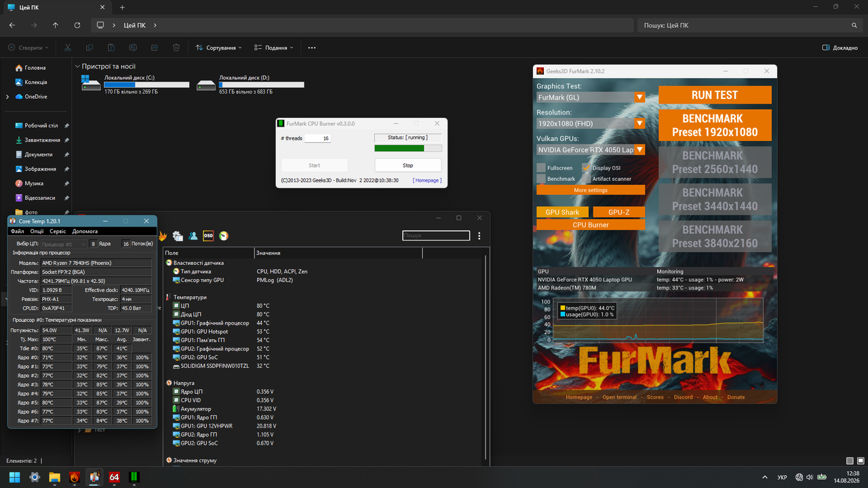
Task: Open File Explorer from the taskbar
Action: pos(54,477)
